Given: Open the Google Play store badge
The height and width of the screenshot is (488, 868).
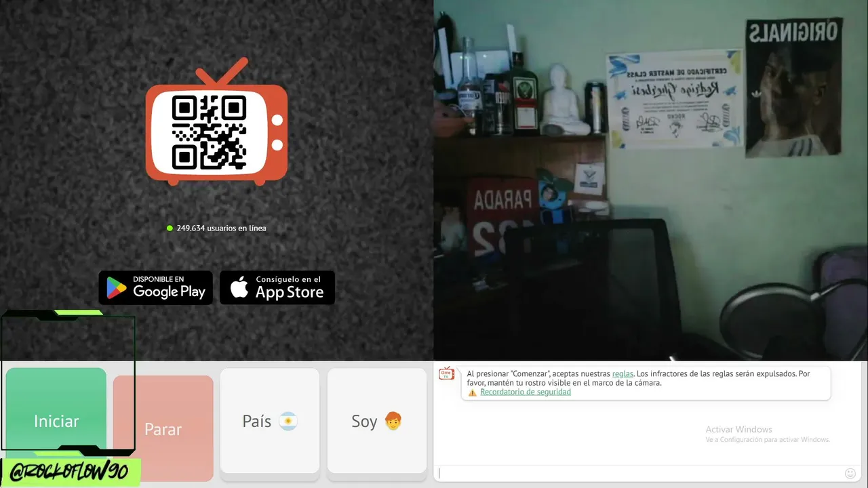Looking at the screenshot, I should [x=156, y=288].
